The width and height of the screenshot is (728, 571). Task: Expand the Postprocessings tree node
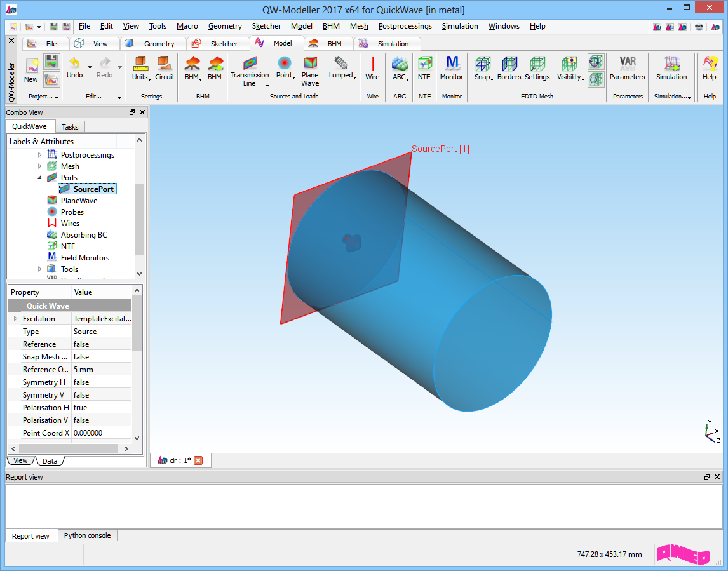click(x=39, y=154)
